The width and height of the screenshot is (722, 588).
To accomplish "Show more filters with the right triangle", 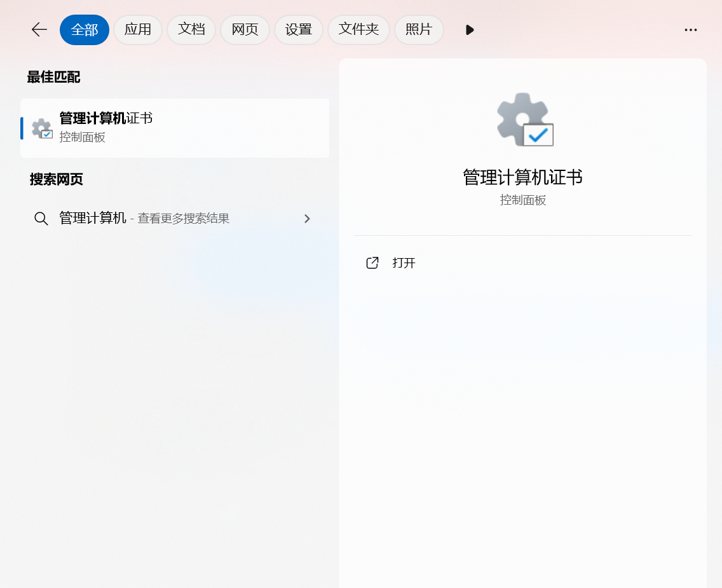I will click(x=469, y=30).
